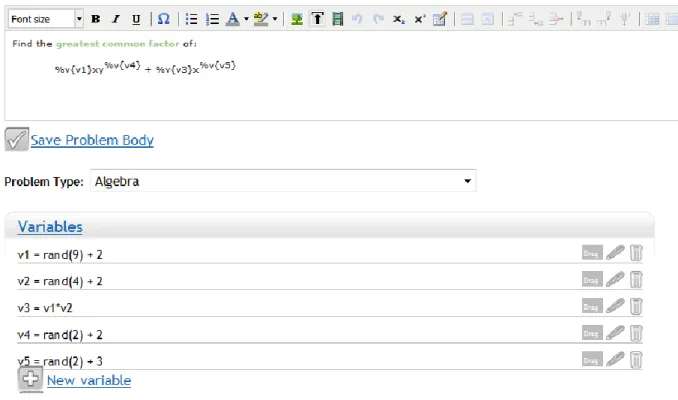Edit variable v2 with the pencil icon
Screen dimensions: 678x400
click(615, 279)
